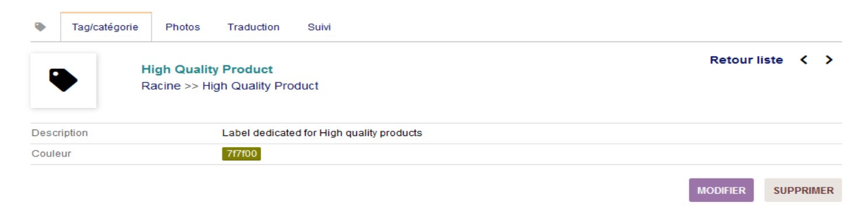Select the Tag/catégorie tab
Image resolution: width=868 pixels, height=213 pixels.
point(106,27)
